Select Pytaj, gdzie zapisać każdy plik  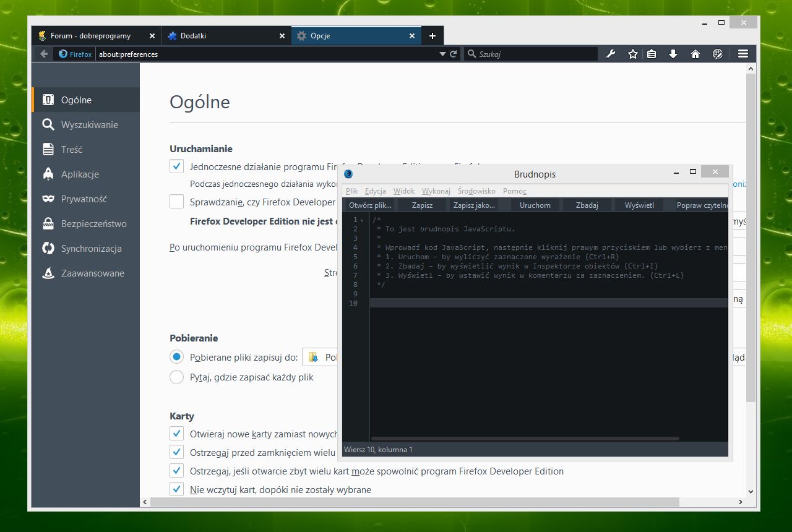tap(177, 377)
